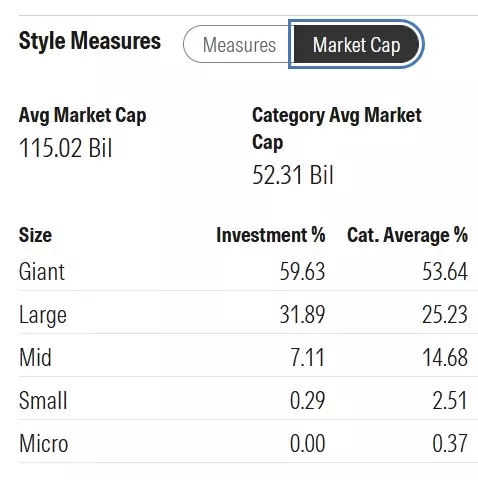Click Micro category average 0.37
The width and height of the screenshot is (478, 480).
[450, 443]
